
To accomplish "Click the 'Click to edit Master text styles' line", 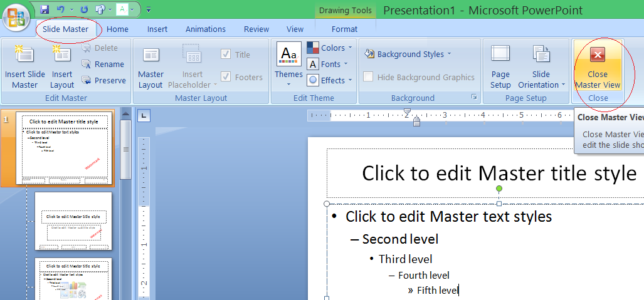I will 448,216.
